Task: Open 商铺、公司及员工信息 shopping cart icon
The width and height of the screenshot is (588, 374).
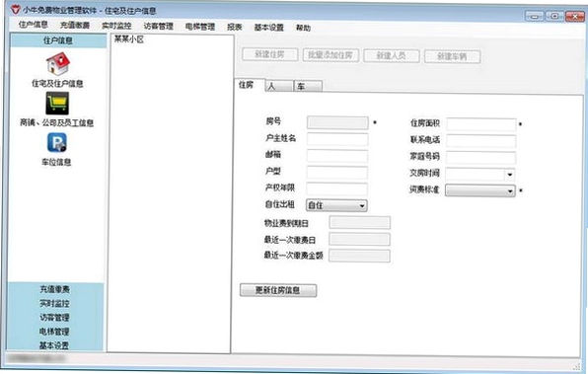Action: [57, 104]
